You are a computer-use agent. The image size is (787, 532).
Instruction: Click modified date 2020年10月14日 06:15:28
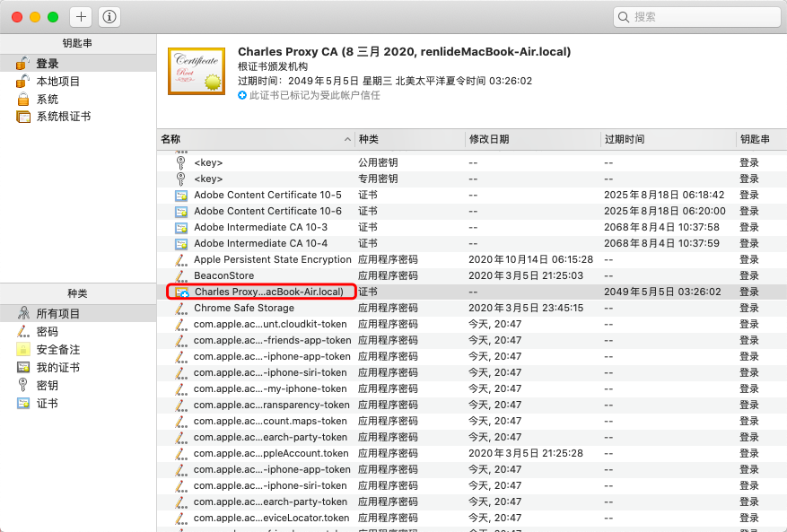point(530,259)
